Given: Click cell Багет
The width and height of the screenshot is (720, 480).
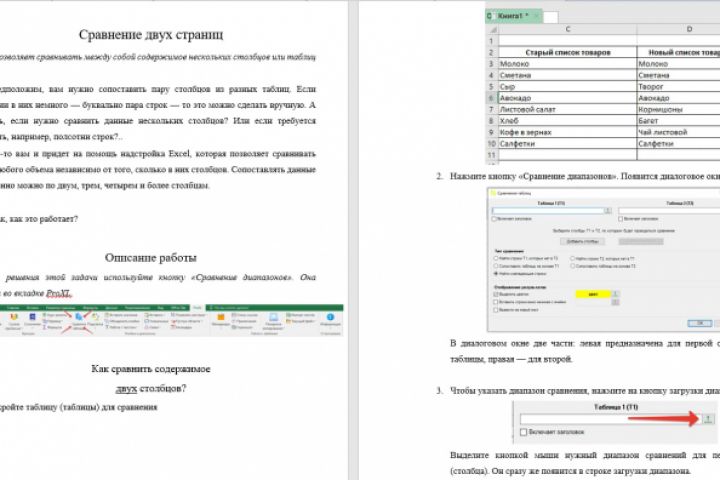Looking at the screenshot, I should (x=679, y=121).
